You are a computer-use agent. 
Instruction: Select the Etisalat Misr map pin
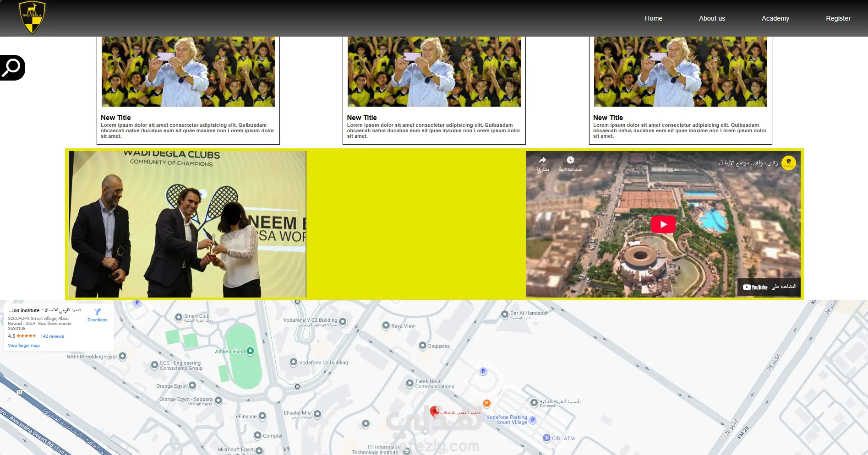point(317,414)
